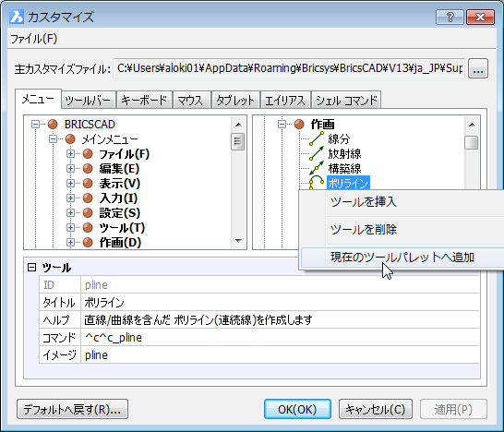Click the 放射線 ray tool icon
The height and width of the screenshot is (432, 504).
click(x=317, y=153)
